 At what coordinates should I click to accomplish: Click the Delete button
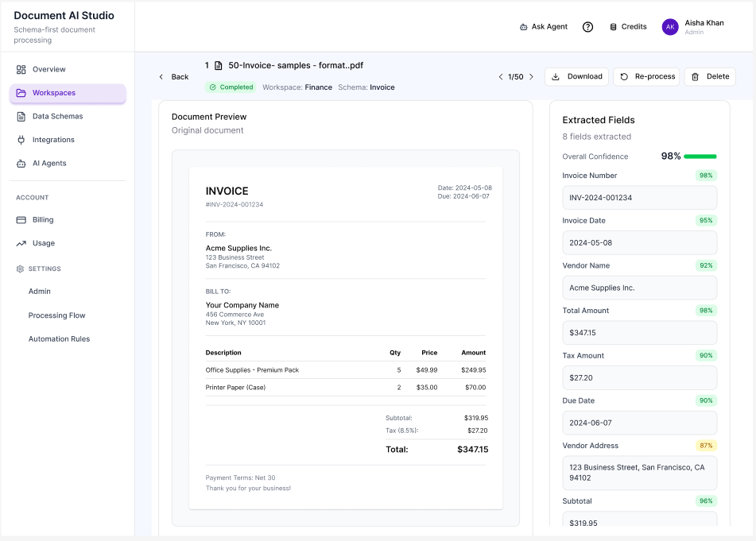coord(710,76)
